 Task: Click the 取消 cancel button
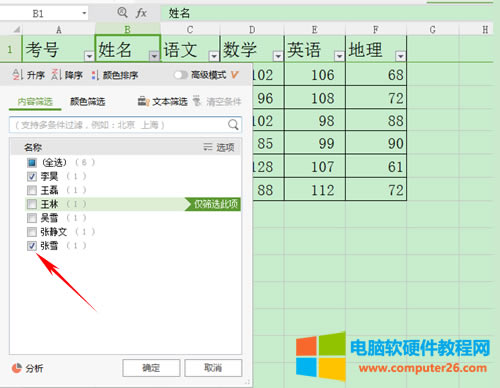[213, 368]
